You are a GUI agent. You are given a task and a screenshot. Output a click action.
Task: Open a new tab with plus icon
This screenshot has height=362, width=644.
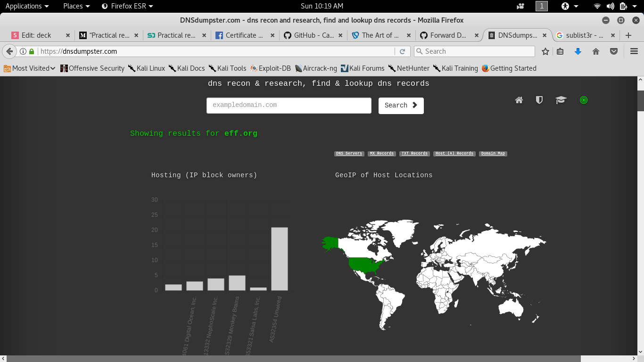pos(628,35)
